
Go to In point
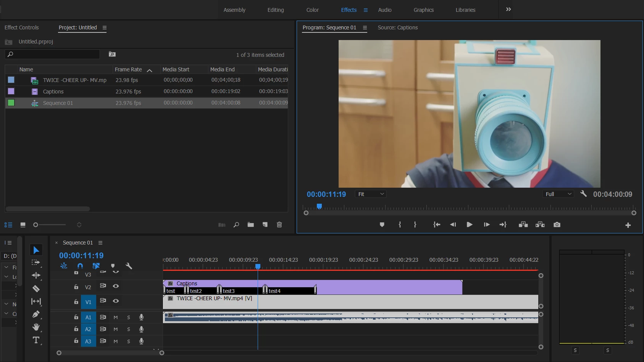coord(437,225)
